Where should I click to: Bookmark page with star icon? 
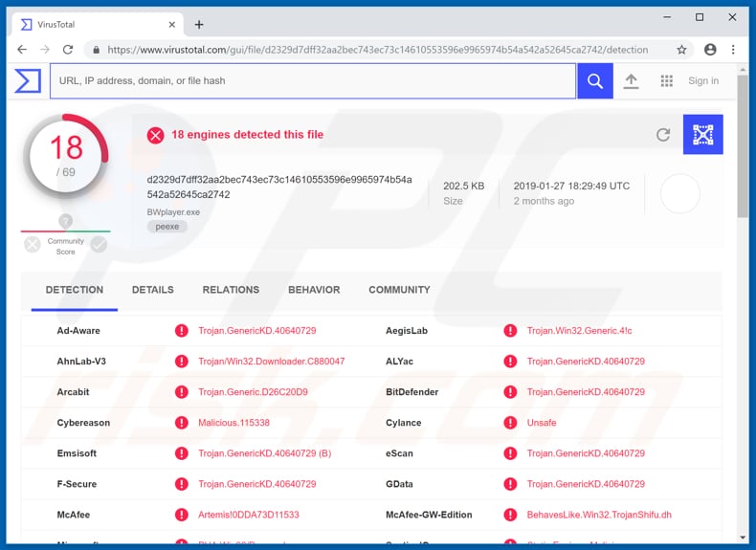pos(681,50)
